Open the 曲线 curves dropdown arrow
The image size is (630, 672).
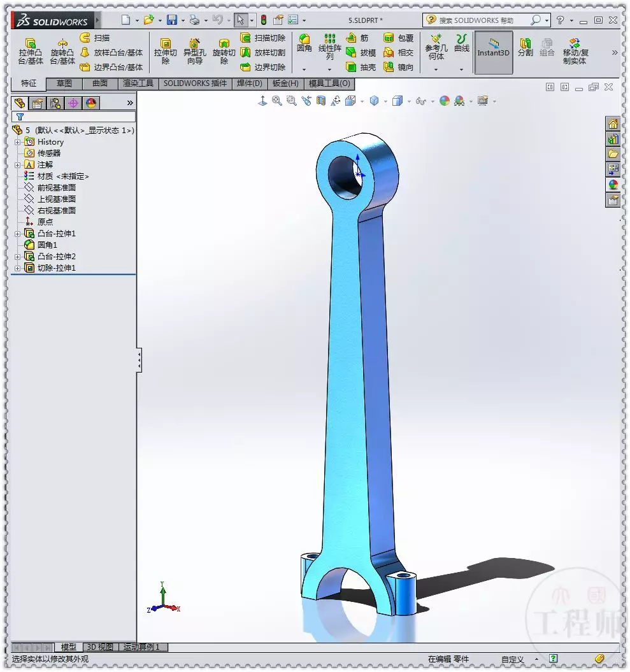462,69
